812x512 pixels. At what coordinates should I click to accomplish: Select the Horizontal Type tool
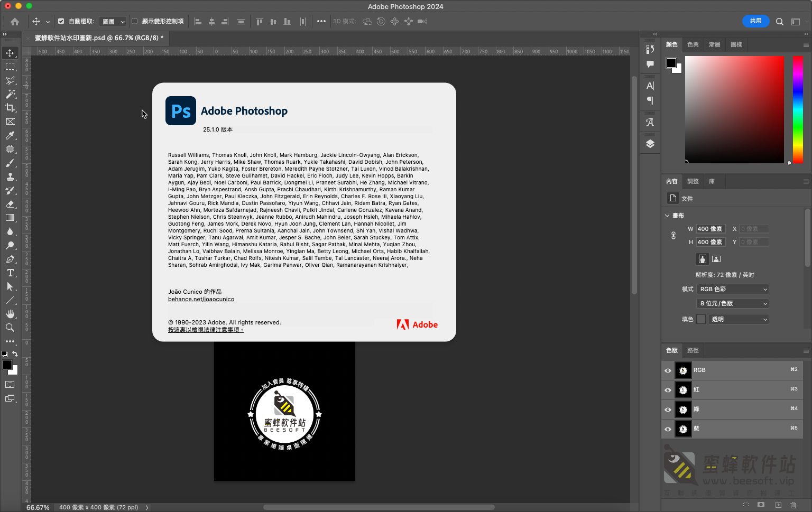(x=10, y=273)
